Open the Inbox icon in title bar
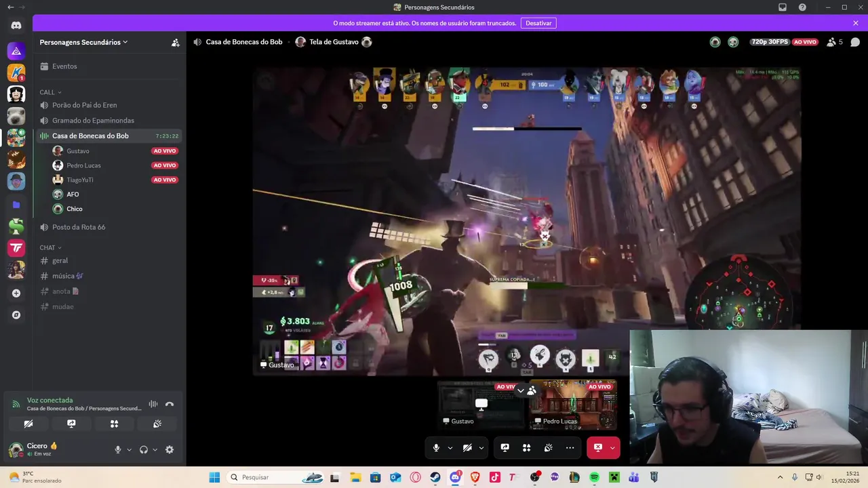868x488 pixels. tap(783, 7)
